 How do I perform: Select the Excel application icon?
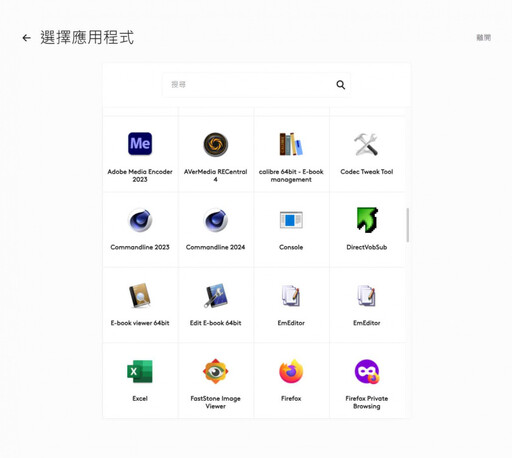[140, 371]
